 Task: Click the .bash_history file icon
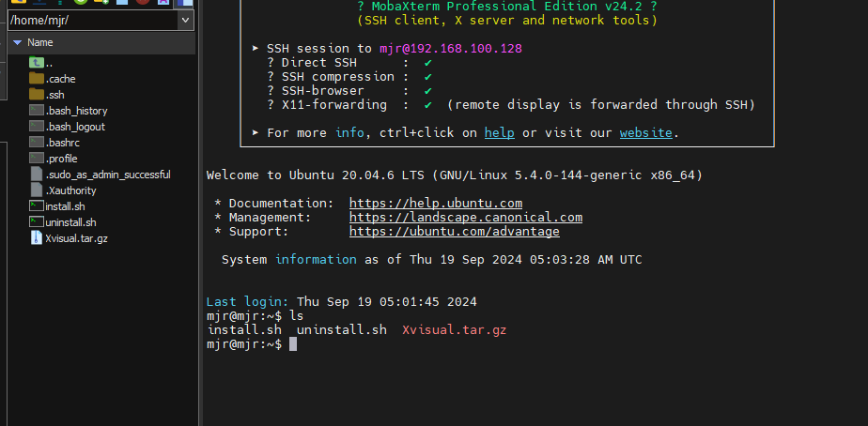(x=37, y=111)
